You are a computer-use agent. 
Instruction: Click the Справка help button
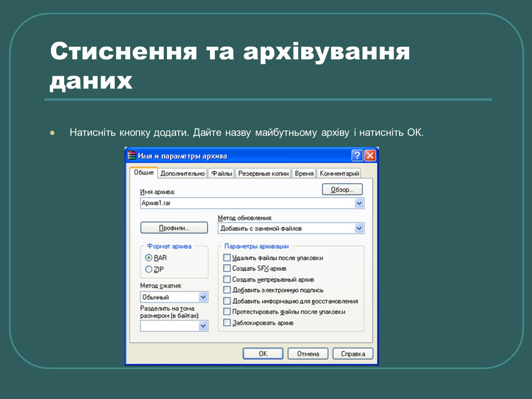353,354
